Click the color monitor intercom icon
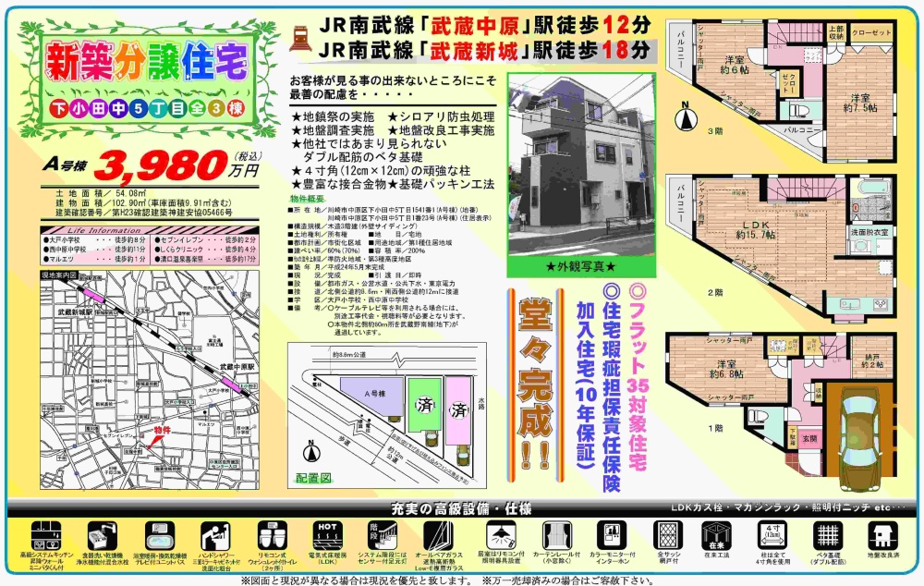The image size is (924, 586). click(x=612, y=535)
